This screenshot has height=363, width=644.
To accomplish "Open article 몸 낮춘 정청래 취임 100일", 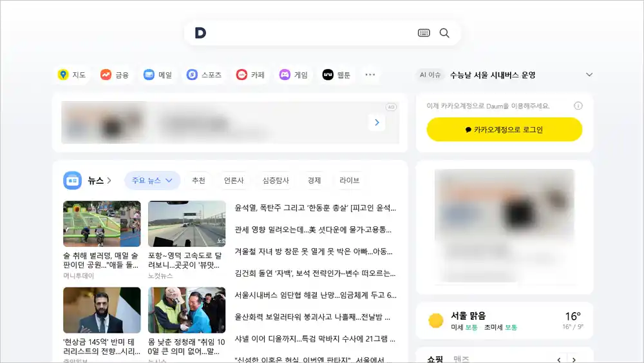I will pyautogui.click(x=187, y=346).
